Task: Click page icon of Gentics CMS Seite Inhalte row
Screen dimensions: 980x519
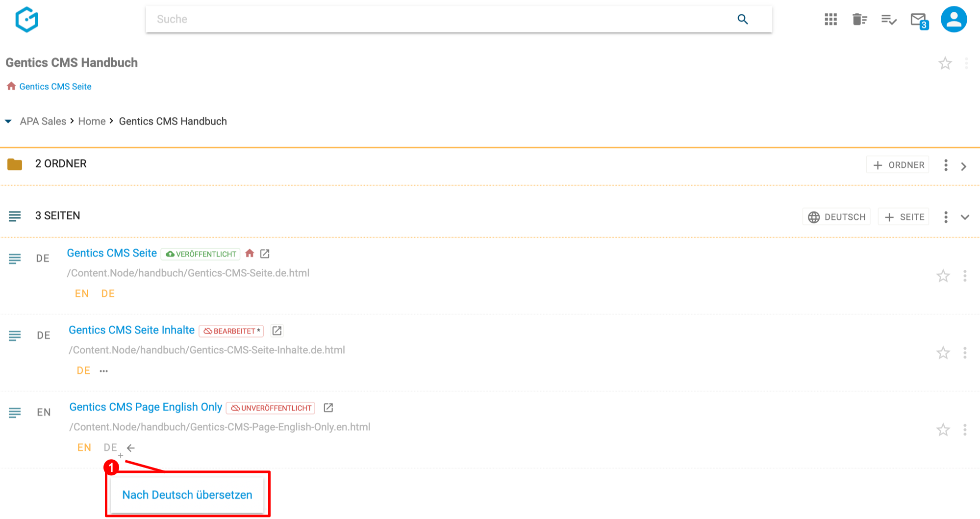Action: [x=15, y=336]
